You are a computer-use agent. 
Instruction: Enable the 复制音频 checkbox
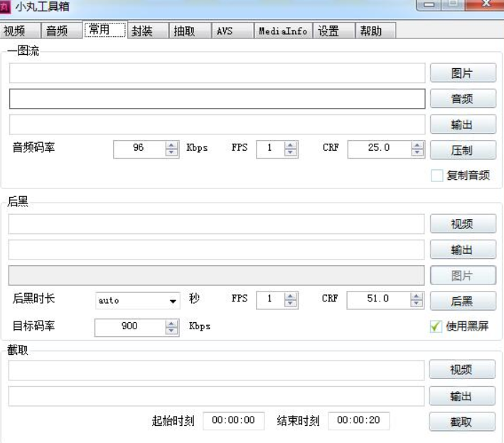(x=436, y=176)
